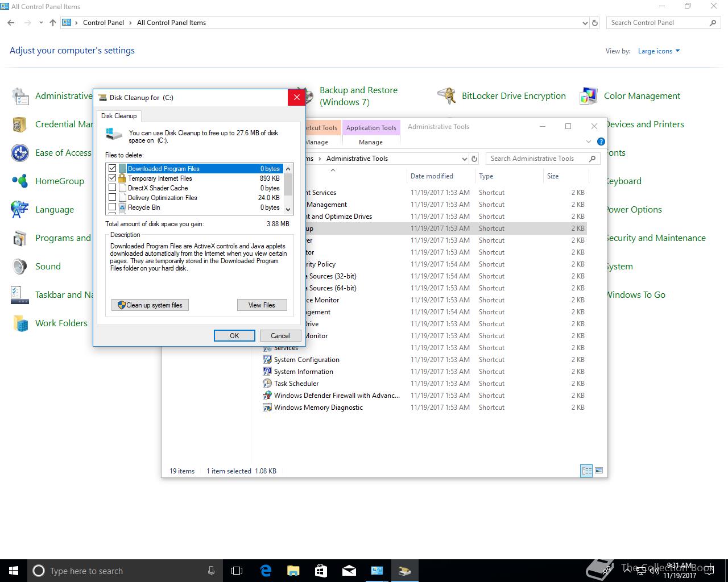The height and width of the screenshot is (582, 728).
Task: Sort by Date modified column
Action: pyautogui.click(x=432, y=176)
